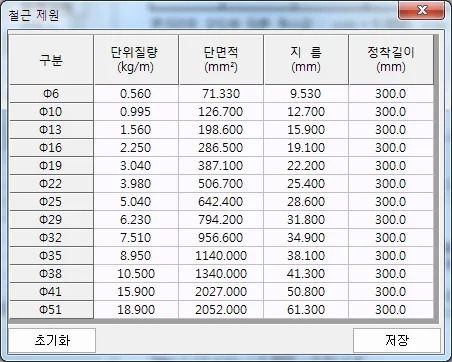Image resolution: width=452 pixels, height=362 pixels.
Task: Select row header Φ19
Action: click(51, 166)
